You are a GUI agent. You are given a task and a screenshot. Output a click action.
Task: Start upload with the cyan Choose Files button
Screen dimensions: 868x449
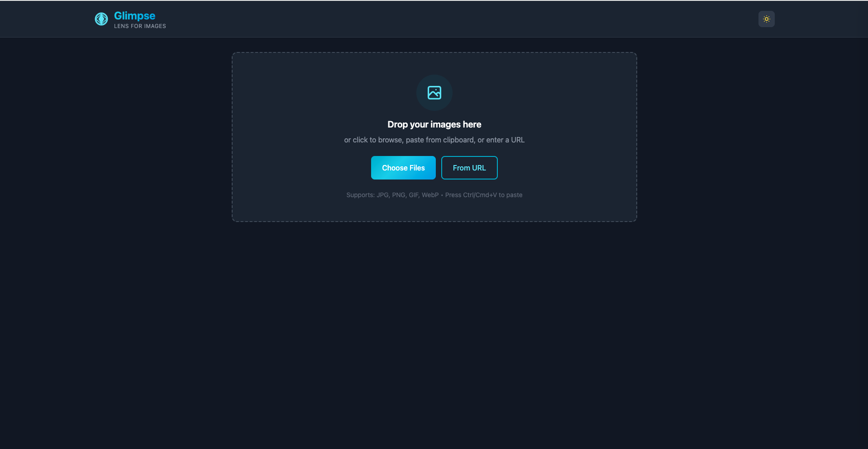tap(403, 168)
